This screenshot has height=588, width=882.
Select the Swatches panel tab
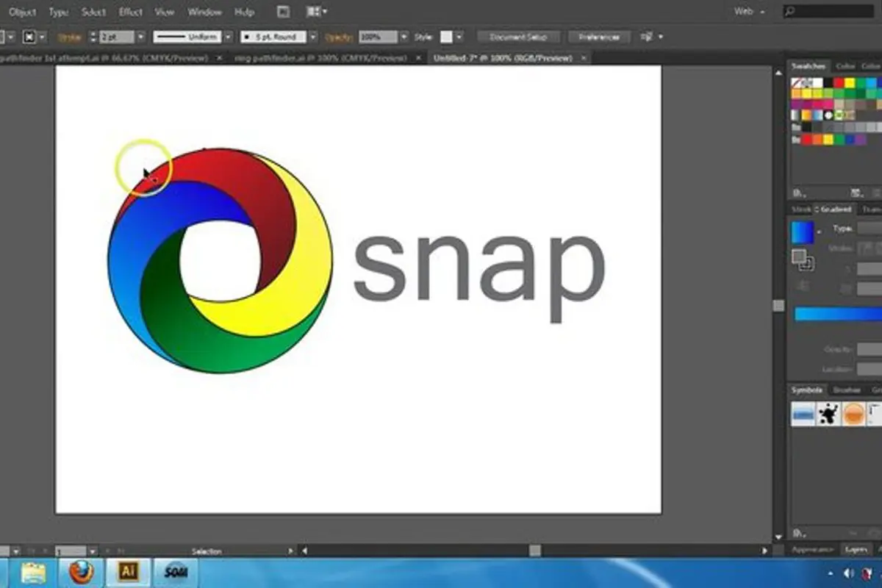click(808, 66)
